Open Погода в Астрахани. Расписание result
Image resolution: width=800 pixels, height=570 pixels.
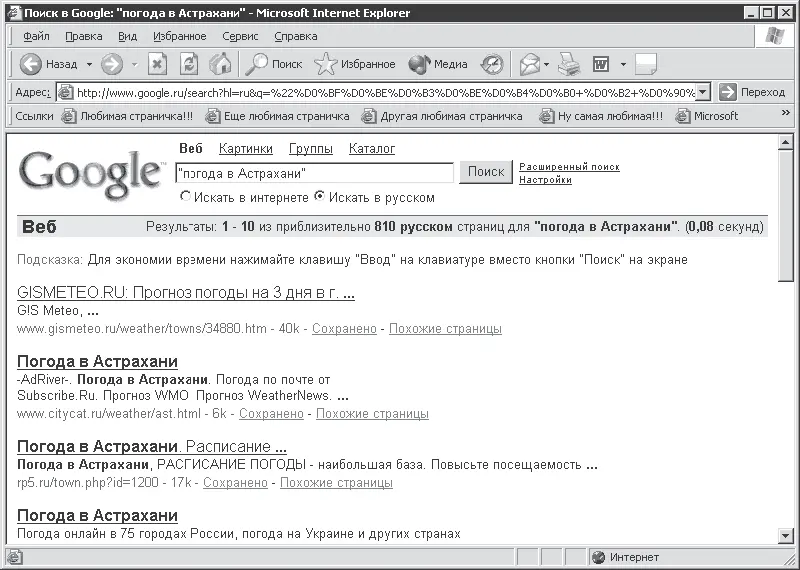click(152, 447)
